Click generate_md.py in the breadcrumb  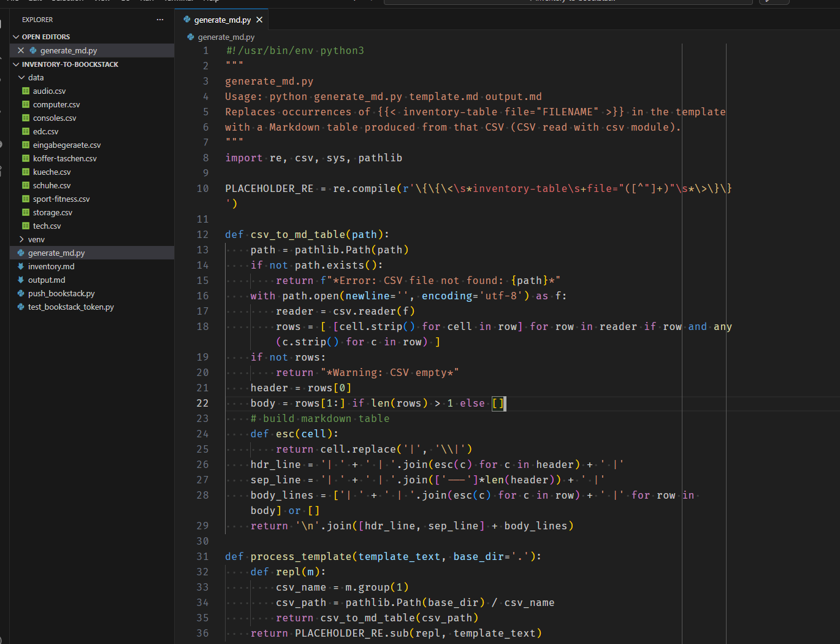pyautogui.click(x=226, y=37)
